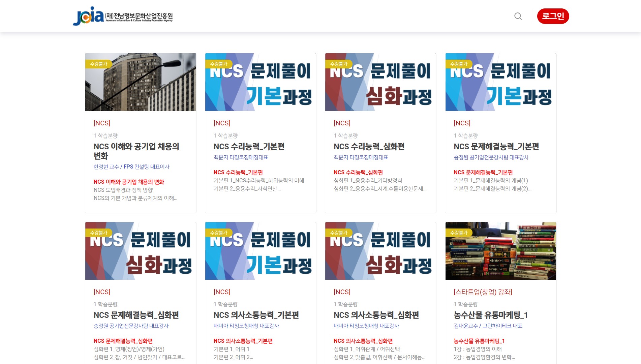Click the NCS 문제해결능력_기본편 banner image

point(500,82)
